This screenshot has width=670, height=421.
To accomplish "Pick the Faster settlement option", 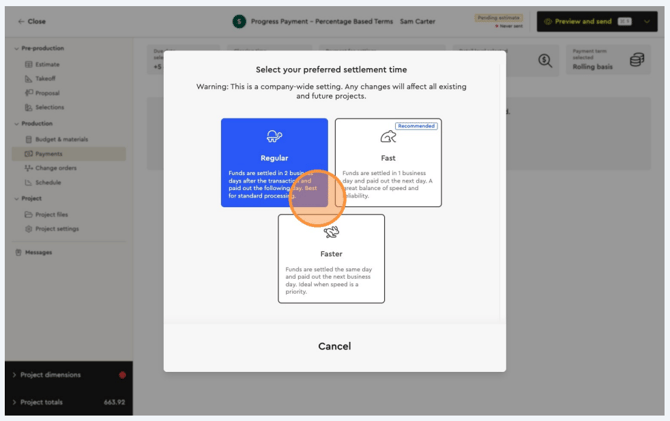I will 331,258.
